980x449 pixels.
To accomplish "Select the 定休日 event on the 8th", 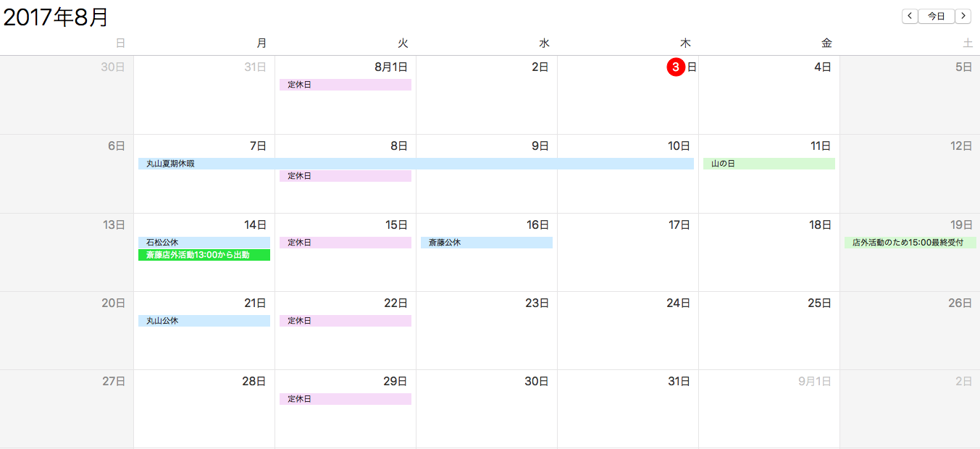I will [345, 176].
